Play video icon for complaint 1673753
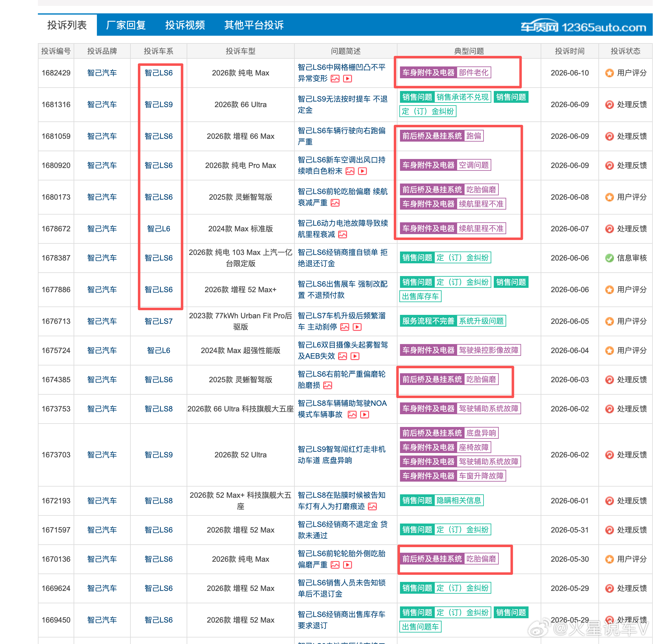 click(x=365, y=415)
